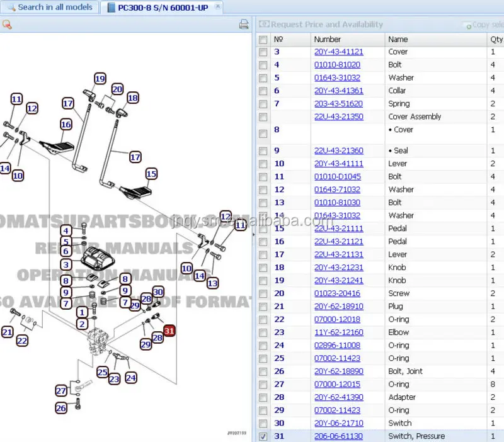504x442 pixels.
Task: Check the checkbox for row 3 Cover
Action: pos(263,52)
